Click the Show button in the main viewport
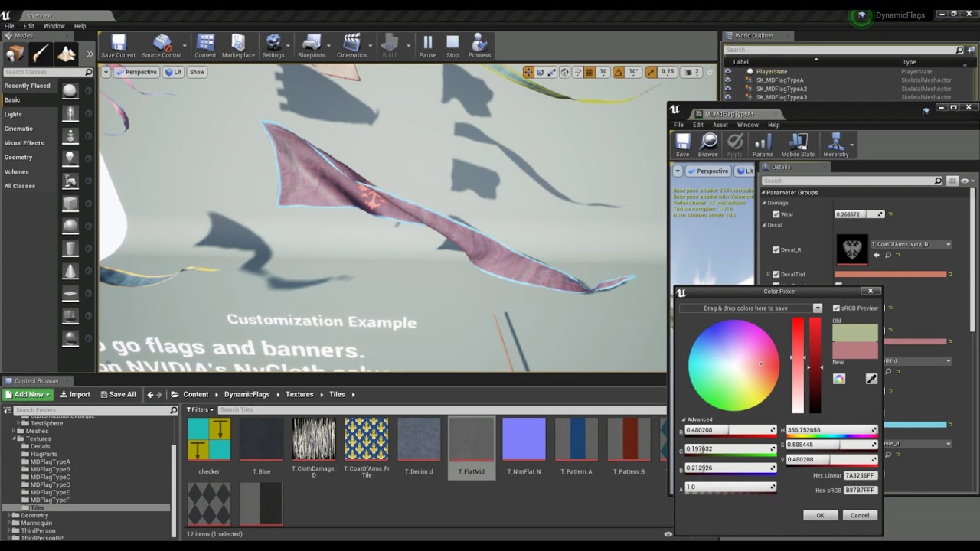980x551 pixels. point(197,72)
